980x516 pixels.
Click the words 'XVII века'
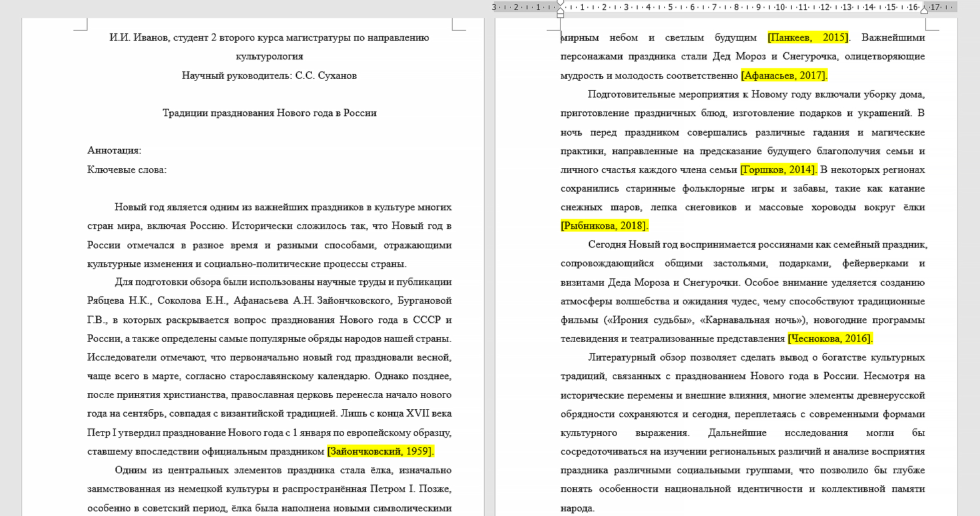coord(429,414)
